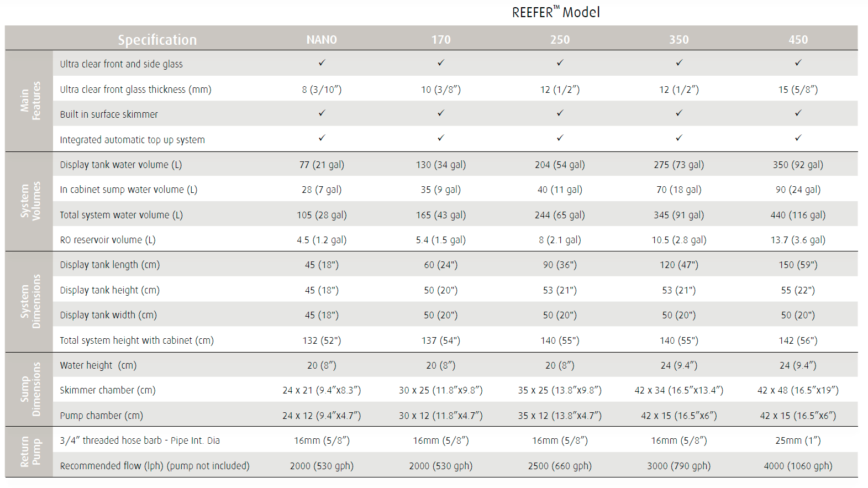Click the 250 ultra clear glass checkmark
This screenshot has height=488, width=868.
point(560,63)
